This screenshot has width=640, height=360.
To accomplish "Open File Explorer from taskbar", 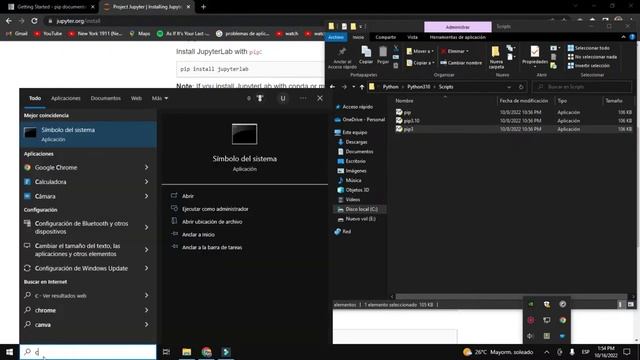I will click(187, 352).
